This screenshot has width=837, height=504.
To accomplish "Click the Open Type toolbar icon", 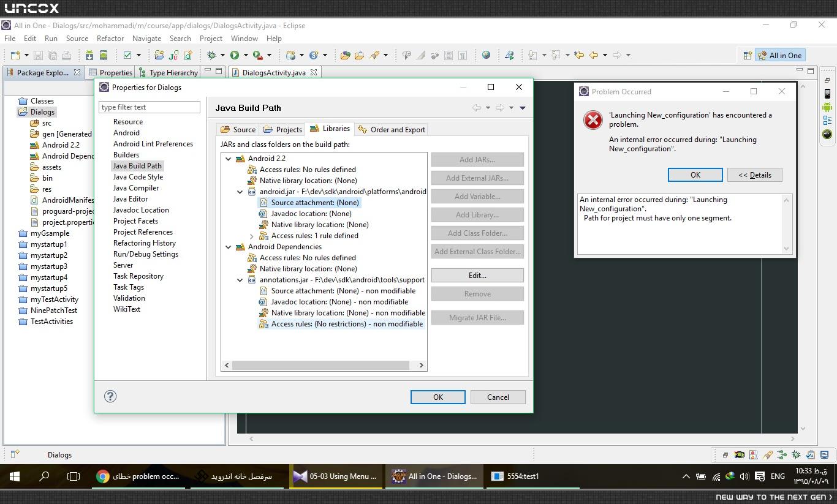I will point(345,55).
